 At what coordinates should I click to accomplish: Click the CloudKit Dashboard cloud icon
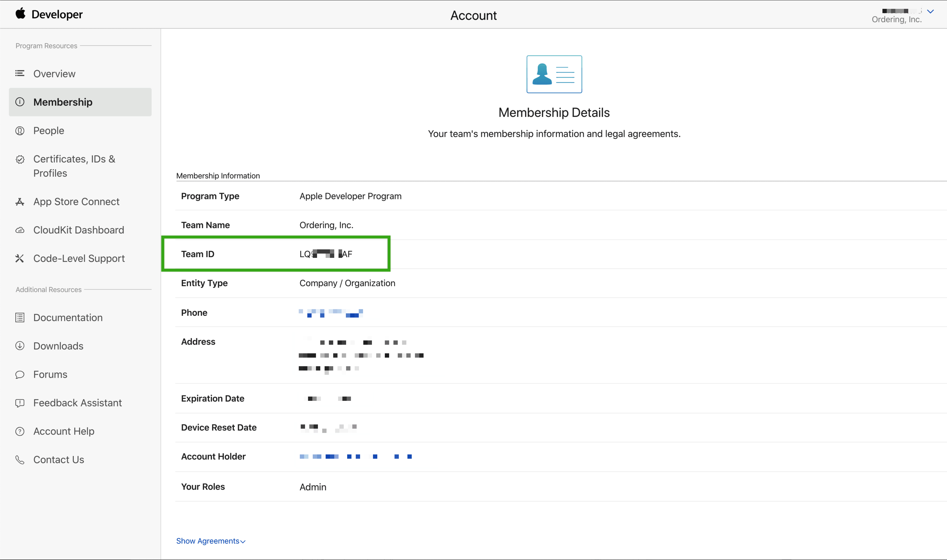tap(20, 230)
